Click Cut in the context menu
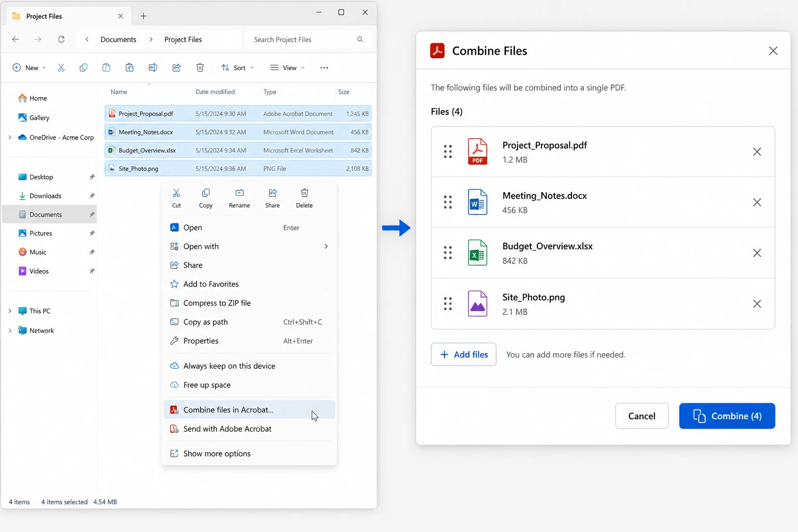 pos(177,198)
